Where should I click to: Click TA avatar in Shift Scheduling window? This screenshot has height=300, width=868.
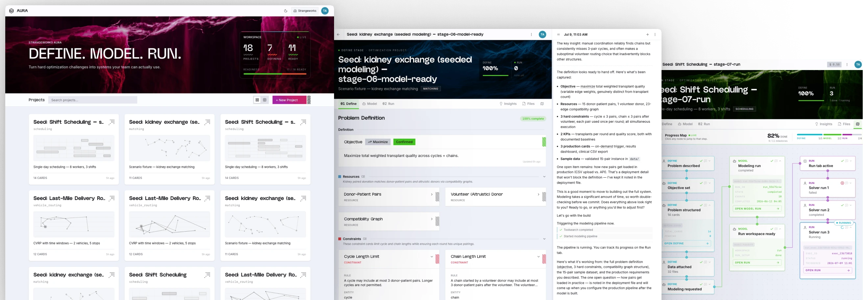click(858, 64)
